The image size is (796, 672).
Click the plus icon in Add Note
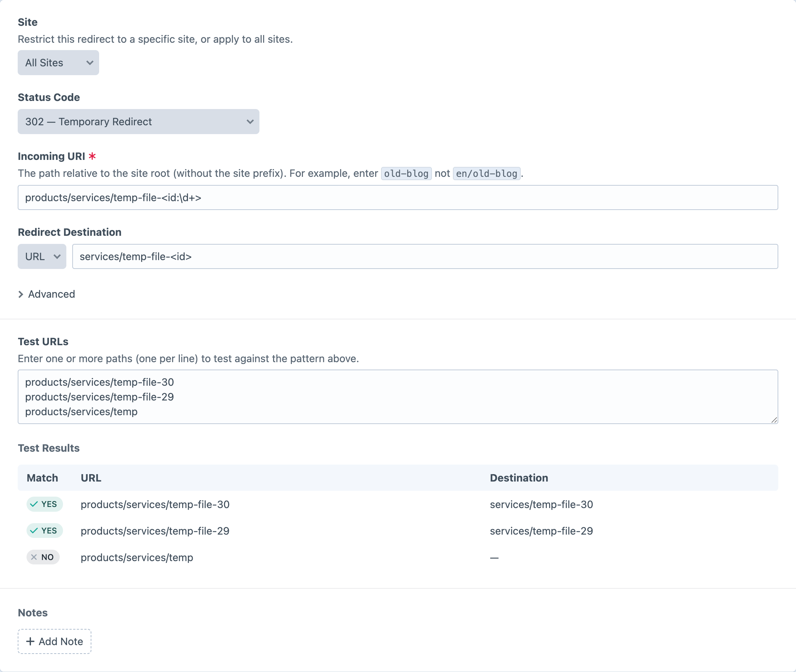(30, 641)
